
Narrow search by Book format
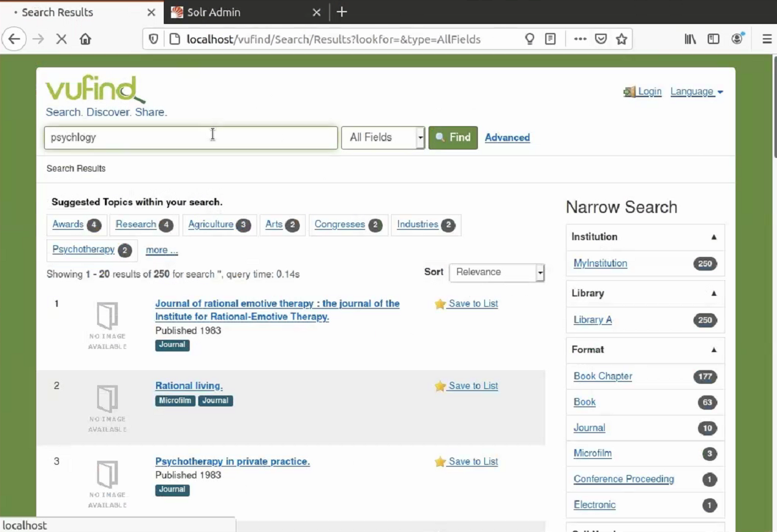(x=584, y=402)
